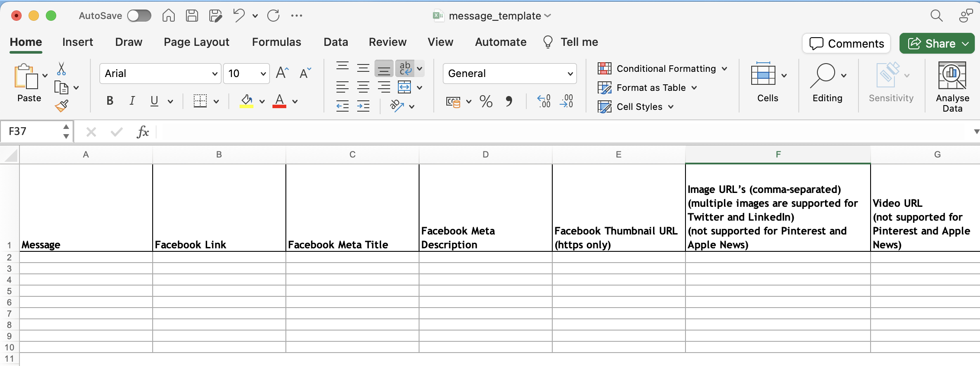Click the collaboration people icon
Screen dimensions: 980x366
tap(966, 16)
